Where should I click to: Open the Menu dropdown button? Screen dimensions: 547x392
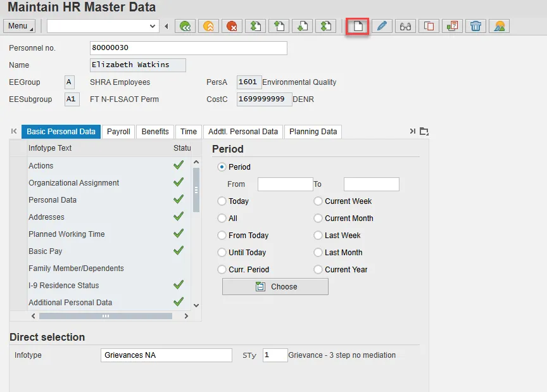pos(20,26)
